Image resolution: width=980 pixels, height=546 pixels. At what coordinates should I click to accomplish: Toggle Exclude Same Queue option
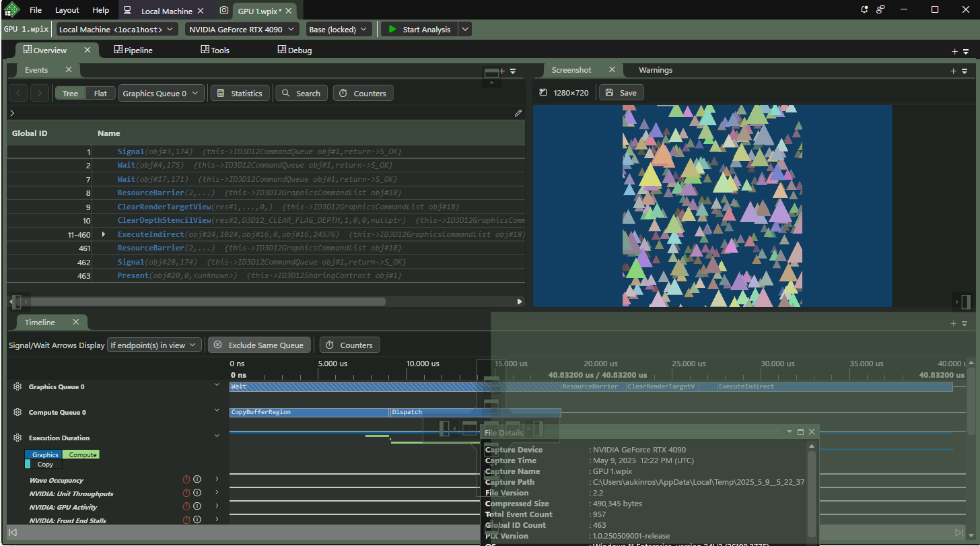[x=259, y=345]
